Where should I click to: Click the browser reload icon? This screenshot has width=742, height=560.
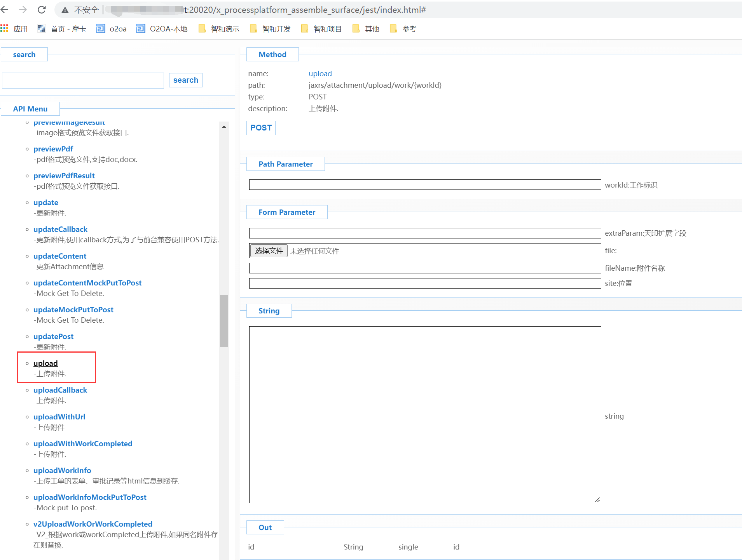click(42, 10)
